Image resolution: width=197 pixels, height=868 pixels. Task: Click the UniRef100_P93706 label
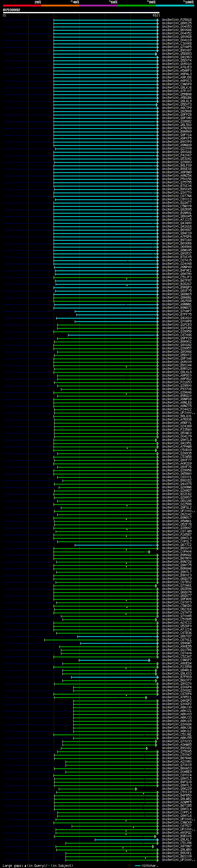pos(176,389)
